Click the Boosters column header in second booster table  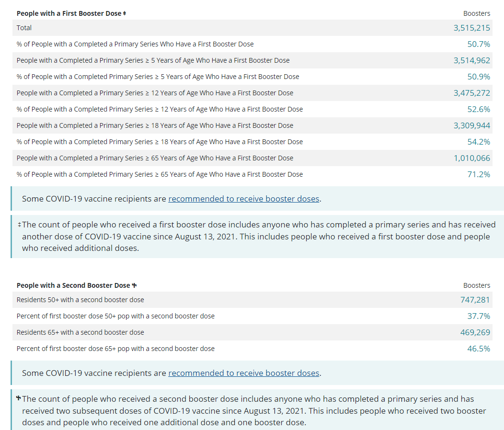click(476, 285)
